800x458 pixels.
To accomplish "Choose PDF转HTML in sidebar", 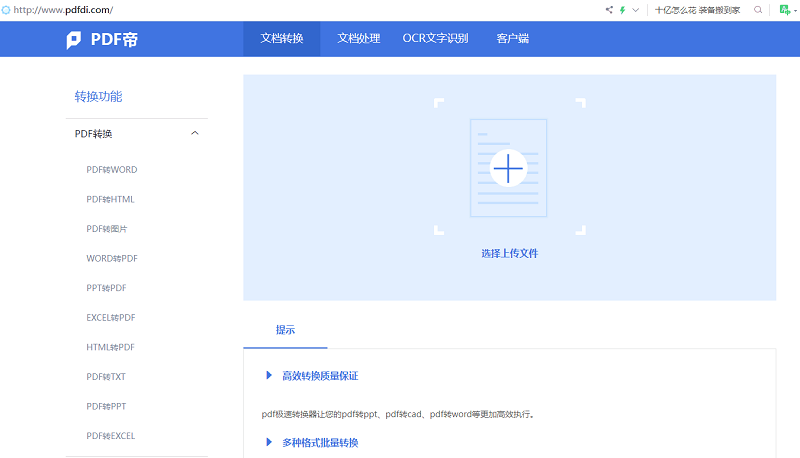I will [110, 199].
